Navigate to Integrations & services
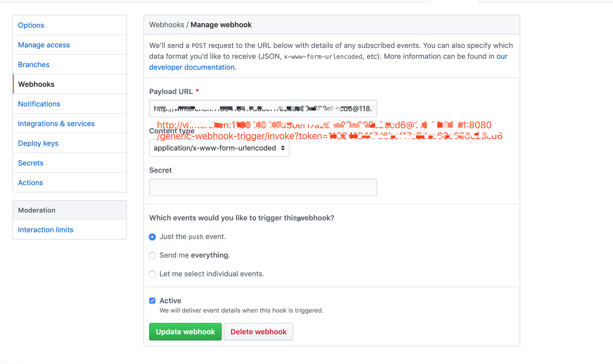The width and height of the screenshot is (613, 364). tap(56, 123)
